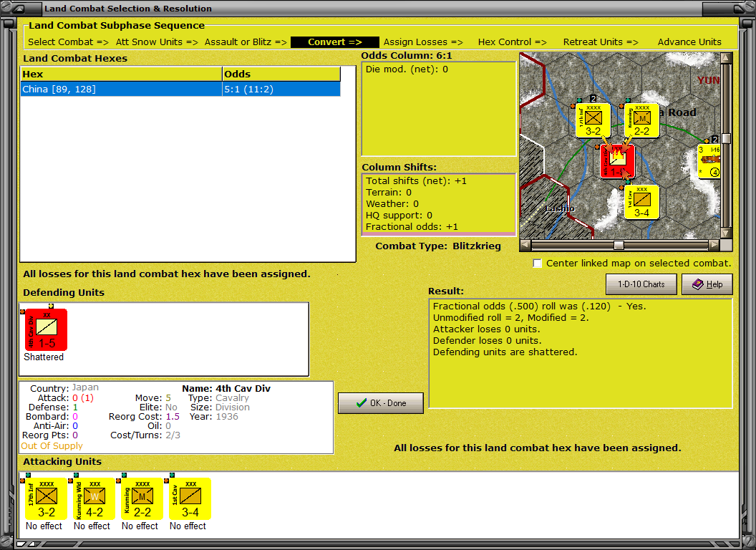Click the 1st Cav 3-4 counter on the map
Screen dimensions: 756x550
pos(641,203)
